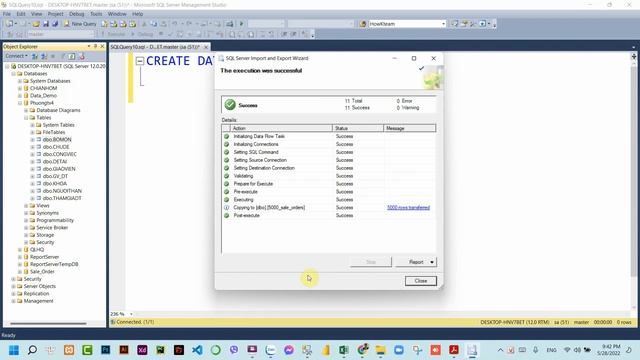
Task: Open the Tools menu
Action: click(96, 14)
